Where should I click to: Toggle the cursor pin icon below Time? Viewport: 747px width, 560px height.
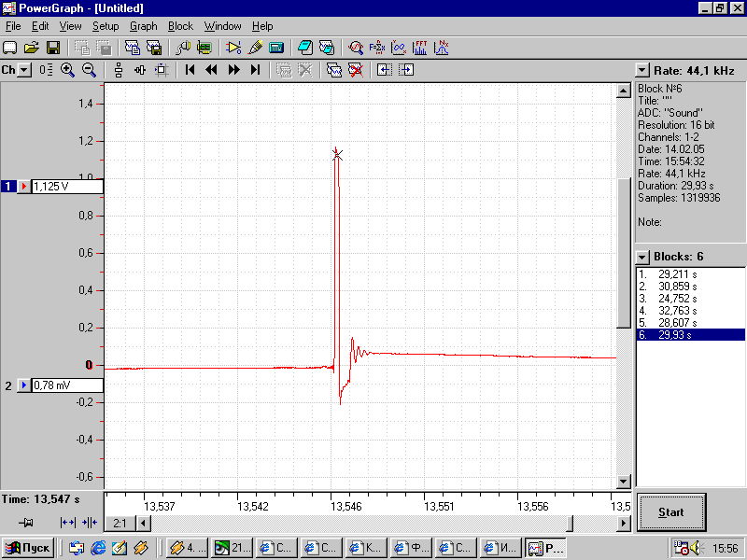[26, 523]
